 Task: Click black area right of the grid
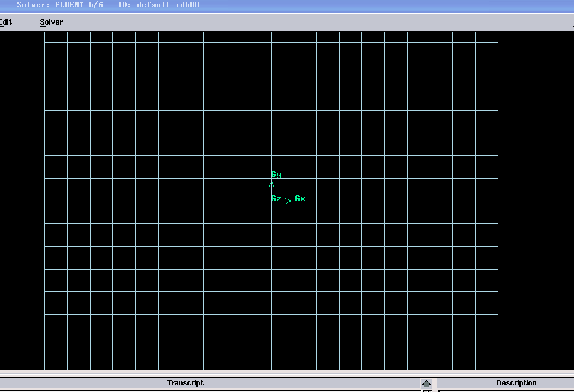536,198
